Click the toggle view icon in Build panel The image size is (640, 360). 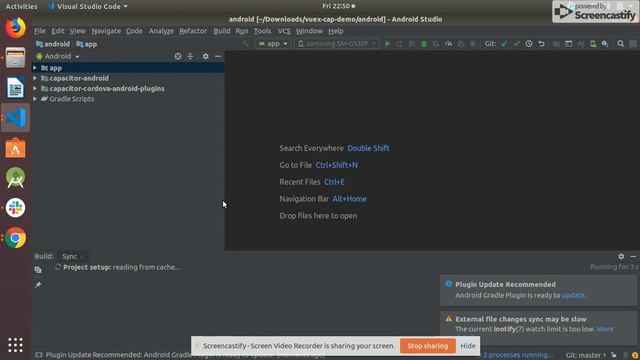pyautogui.click(x=38, y=270)
